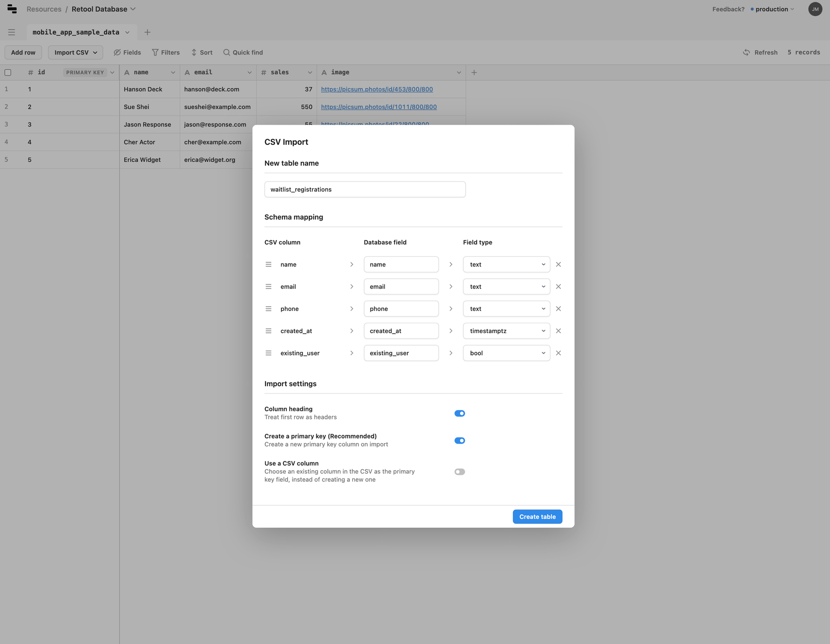This screenshot has height=644, width=830.
Task: Expand Import CSV dropdown
Action: (76, 52)
